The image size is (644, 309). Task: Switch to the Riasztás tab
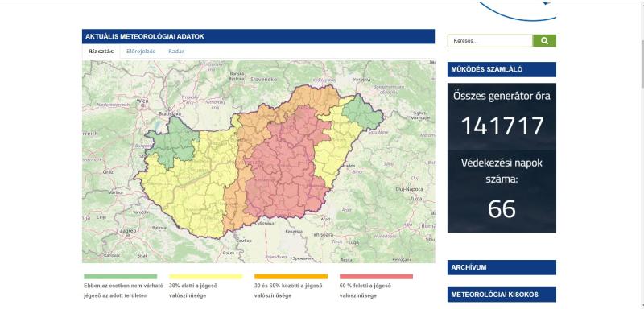pyautogui.click(x=101, y=51)
